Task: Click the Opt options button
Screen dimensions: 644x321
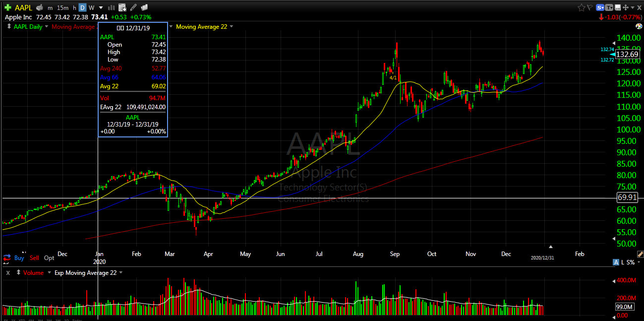Action: click(49, 258)
